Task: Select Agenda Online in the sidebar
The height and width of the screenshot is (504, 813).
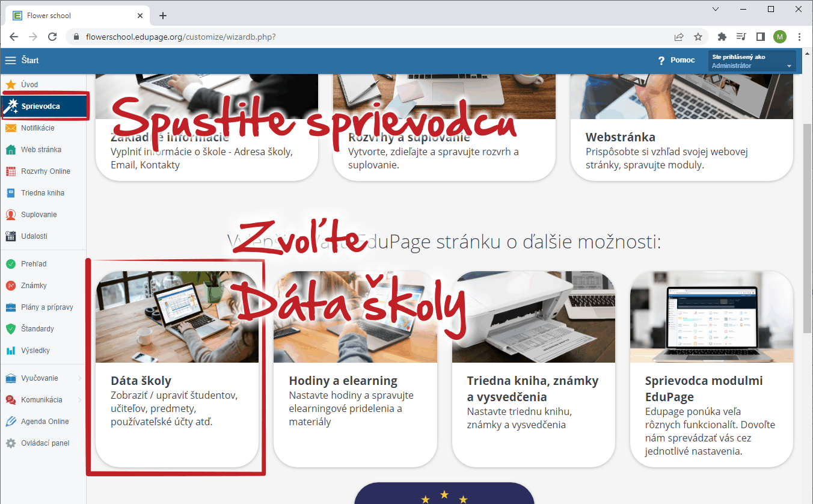Action: (45, 422)
